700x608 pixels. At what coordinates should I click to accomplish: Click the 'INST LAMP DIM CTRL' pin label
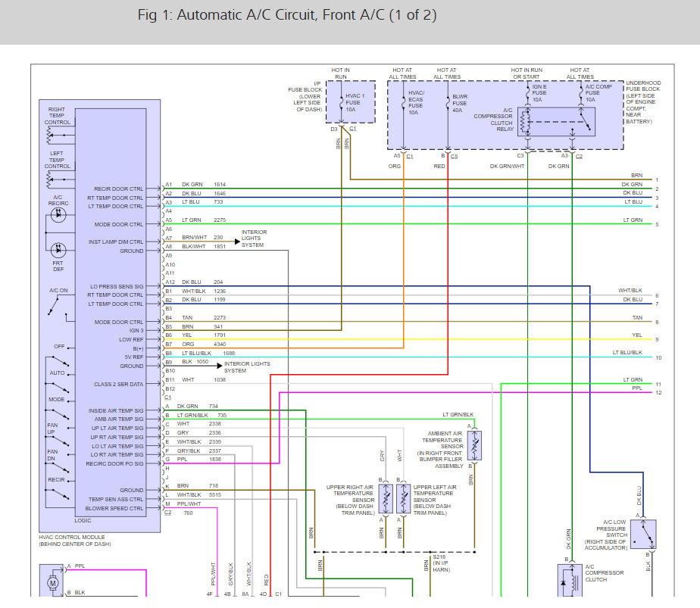[116, 242]
